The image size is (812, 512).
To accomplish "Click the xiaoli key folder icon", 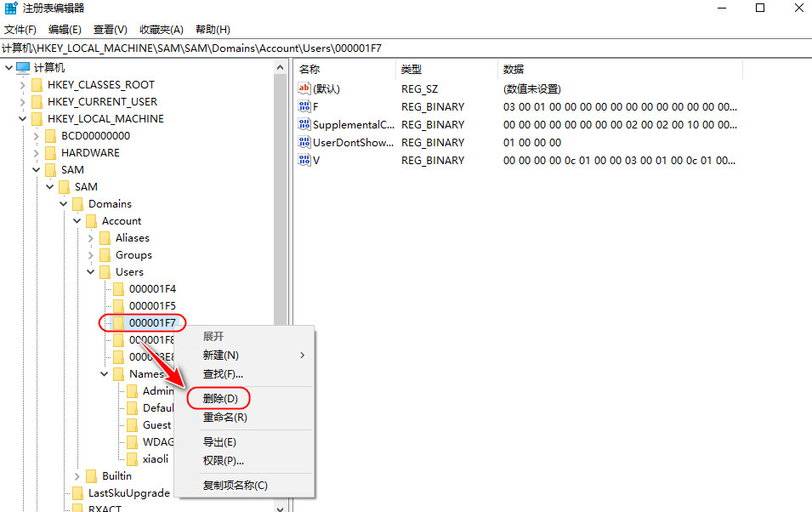I will point(132,458).
